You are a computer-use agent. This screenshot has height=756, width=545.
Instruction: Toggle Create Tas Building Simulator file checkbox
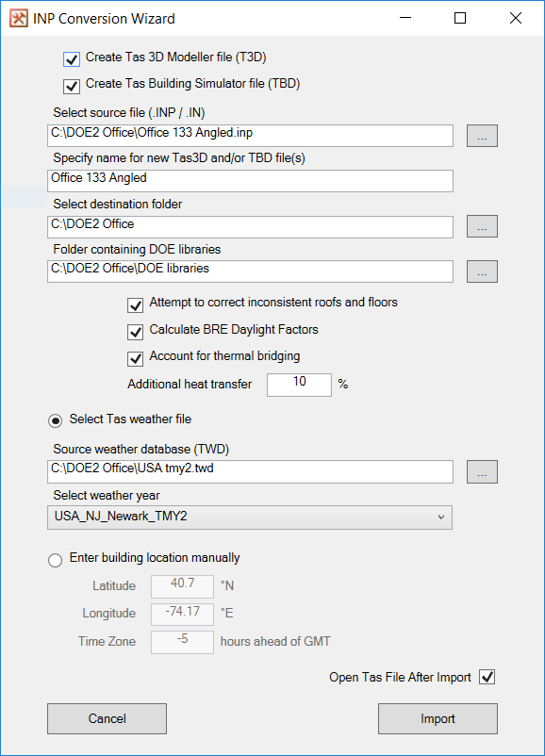[72, 87]
